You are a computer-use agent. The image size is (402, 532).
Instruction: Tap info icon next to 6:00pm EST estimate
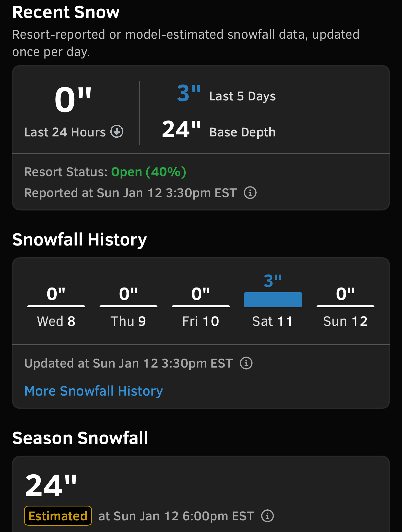point(267,516)
